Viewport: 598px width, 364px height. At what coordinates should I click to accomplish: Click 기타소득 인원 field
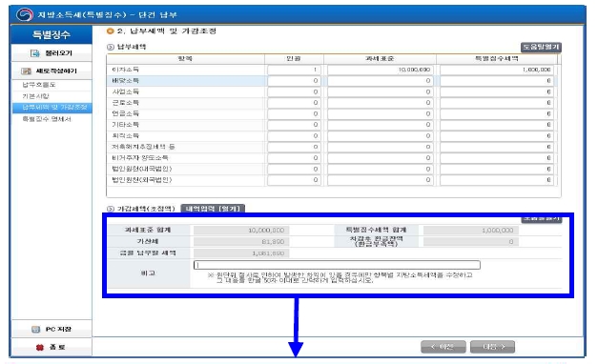point(294,125)
